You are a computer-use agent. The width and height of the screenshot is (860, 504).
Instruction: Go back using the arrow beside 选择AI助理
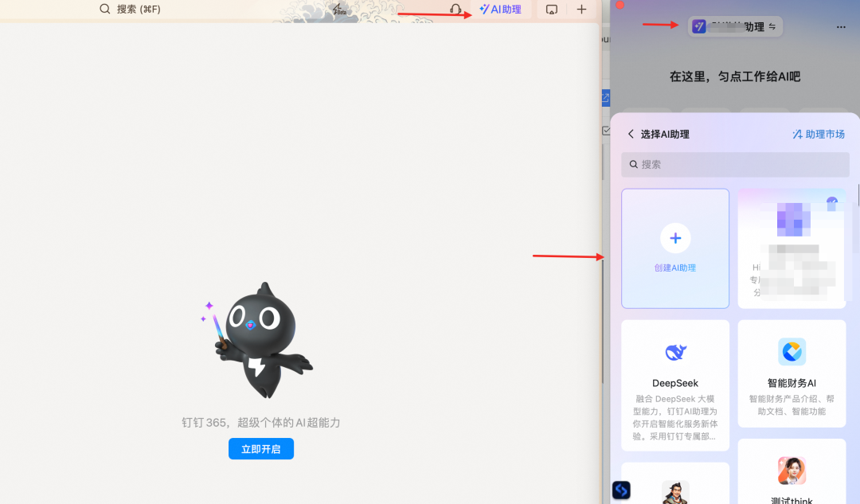pyautogui.click(x=631, y=134)
